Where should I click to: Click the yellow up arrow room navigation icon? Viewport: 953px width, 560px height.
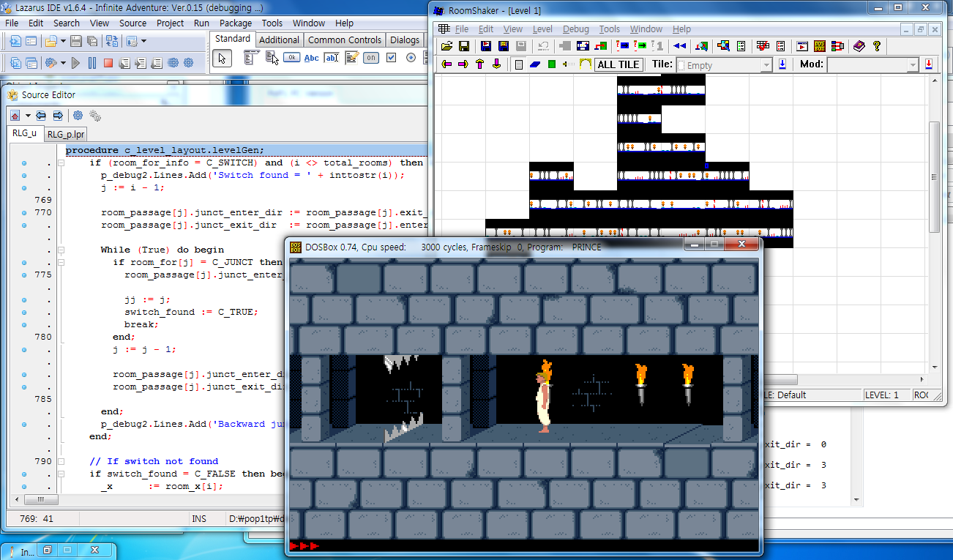[480, 64]
